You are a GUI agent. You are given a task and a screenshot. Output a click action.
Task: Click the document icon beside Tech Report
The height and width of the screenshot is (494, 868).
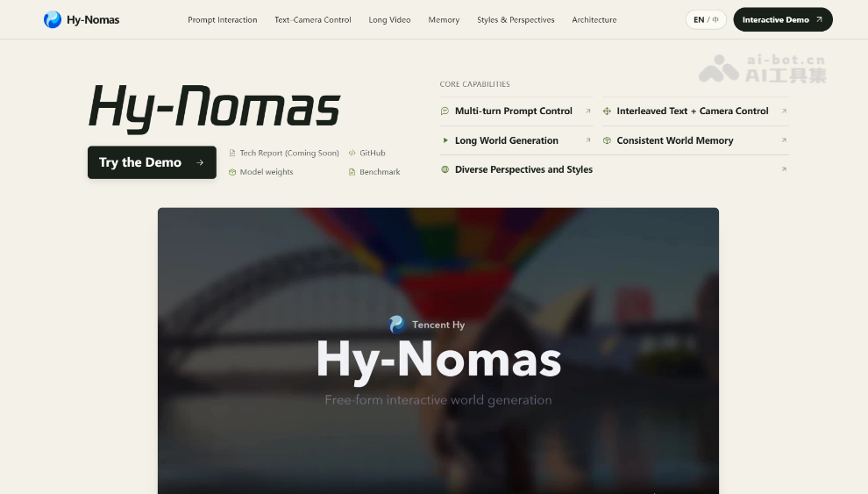pos(232,153)
